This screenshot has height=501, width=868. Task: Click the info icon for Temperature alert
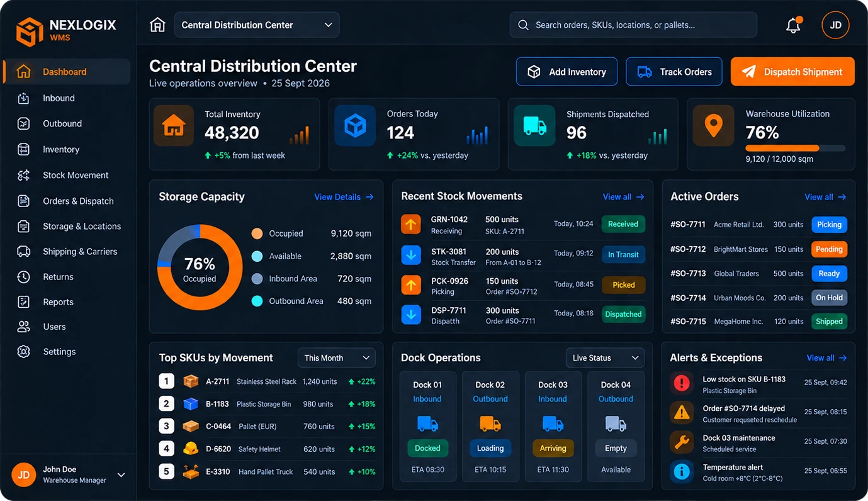click(x=682, y=471)
